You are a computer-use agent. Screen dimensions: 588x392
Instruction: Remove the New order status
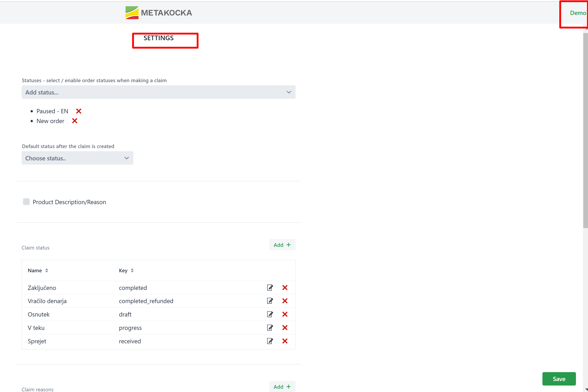pos(74,121)
